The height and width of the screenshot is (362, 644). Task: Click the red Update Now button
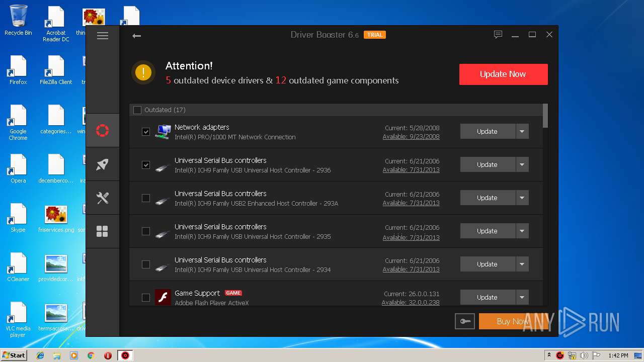pyautogui.click(x=503, y=74)
